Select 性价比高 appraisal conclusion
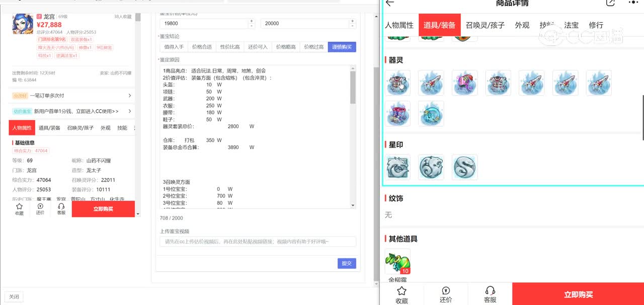This screenshot has height=305, width=644. 230,47
